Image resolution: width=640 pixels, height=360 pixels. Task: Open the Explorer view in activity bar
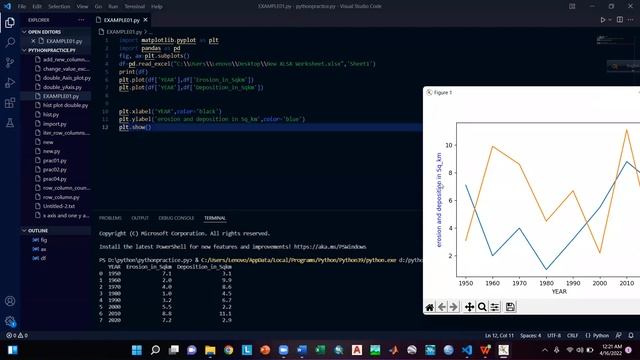pyautogui.click(x=10, y=22)
